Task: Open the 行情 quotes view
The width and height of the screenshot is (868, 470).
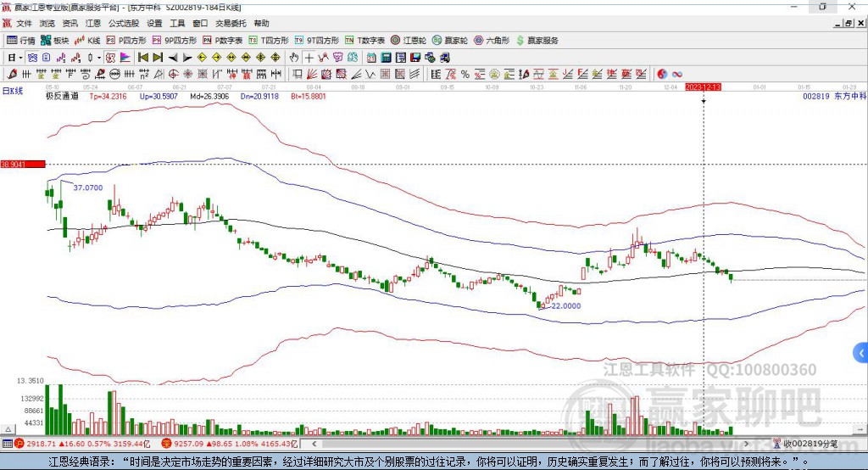Action: tap(20, 41)
